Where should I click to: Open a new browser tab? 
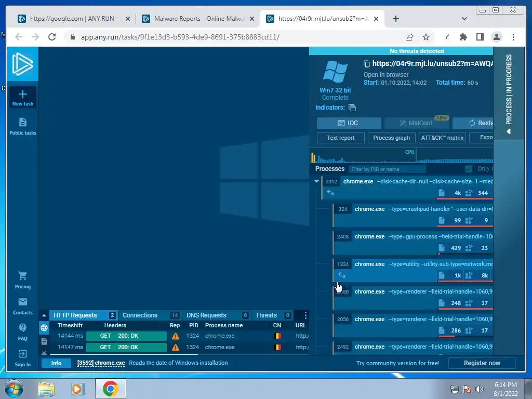click(x=395, y=19)
